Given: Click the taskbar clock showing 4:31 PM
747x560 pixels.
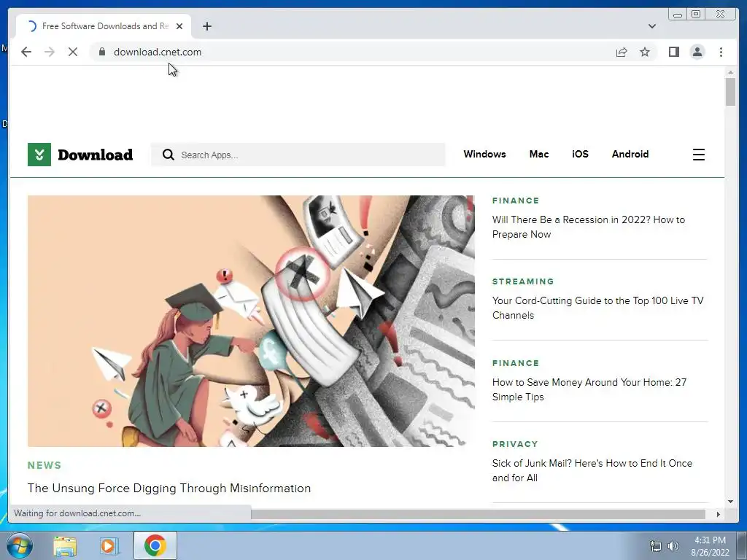Looking at the screenshot, I should (710, 546).
